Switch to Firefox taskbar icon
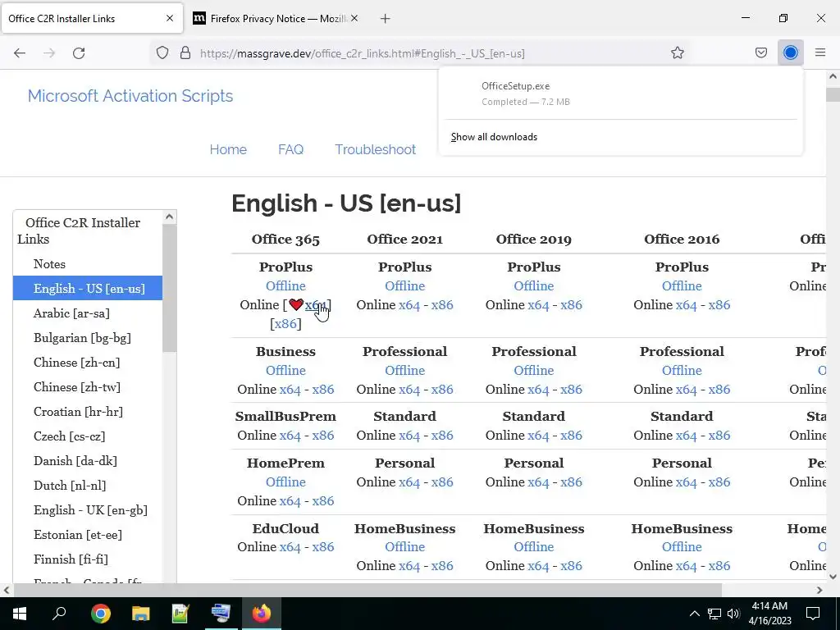 262,614
